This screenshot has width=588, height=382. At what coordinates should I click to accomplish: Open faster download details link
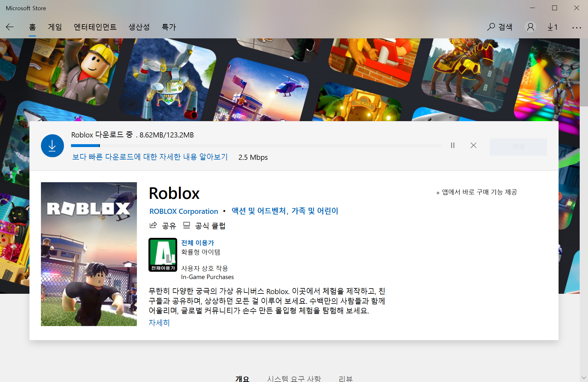pyautogui.click(x=150, y=157)
